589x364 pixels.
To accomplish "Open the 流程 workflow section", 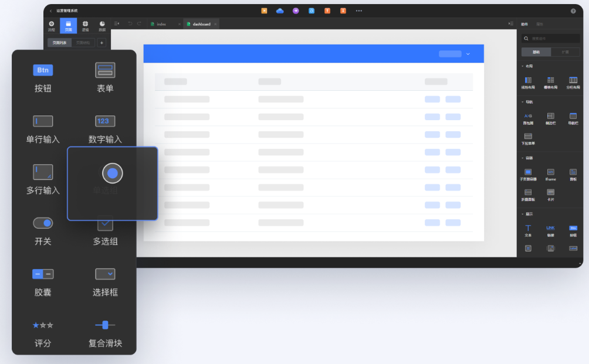I will (52, 26).
